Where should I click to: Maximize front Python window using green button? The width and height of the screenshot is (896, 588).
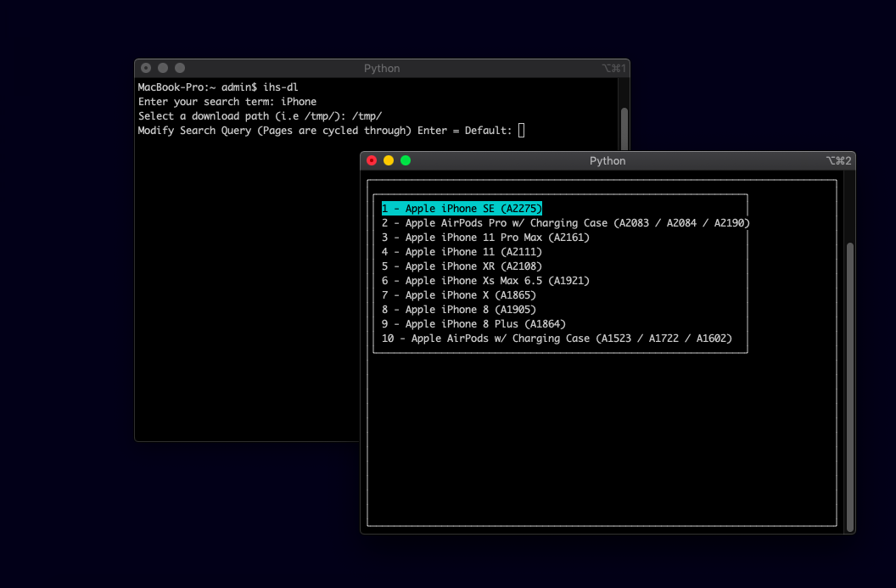(406, 160)
